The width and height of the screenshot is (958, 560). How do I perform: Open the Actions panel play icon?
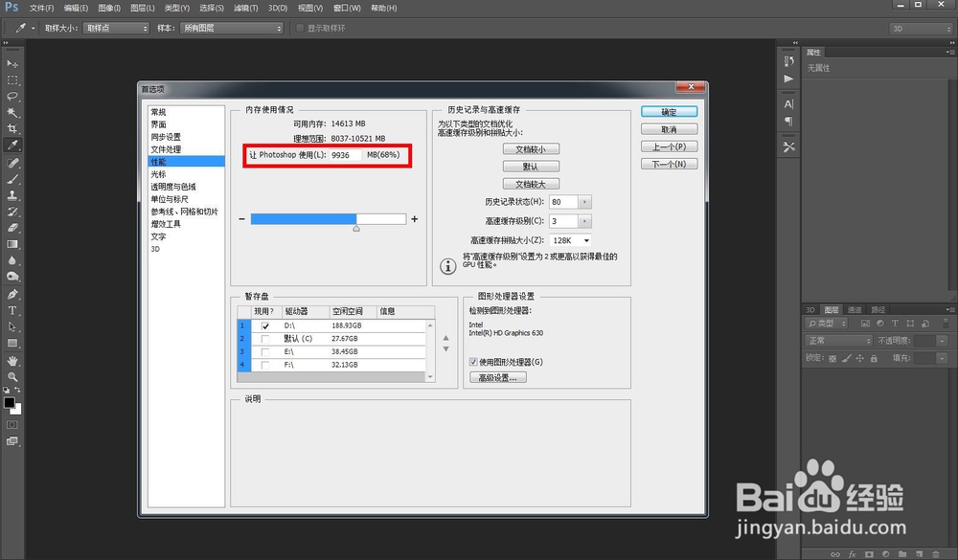coord(788,78)
